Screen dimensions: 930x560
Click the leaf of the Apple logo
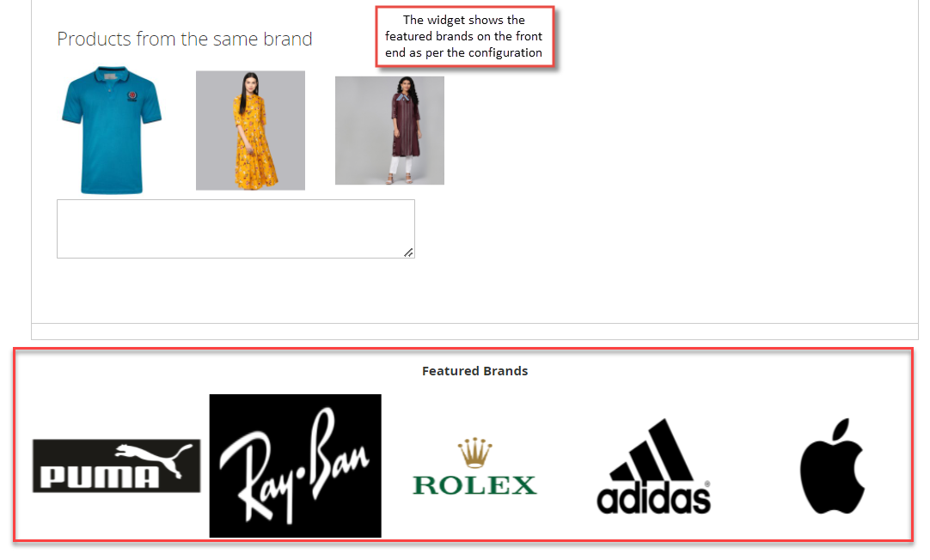point(841,429)
